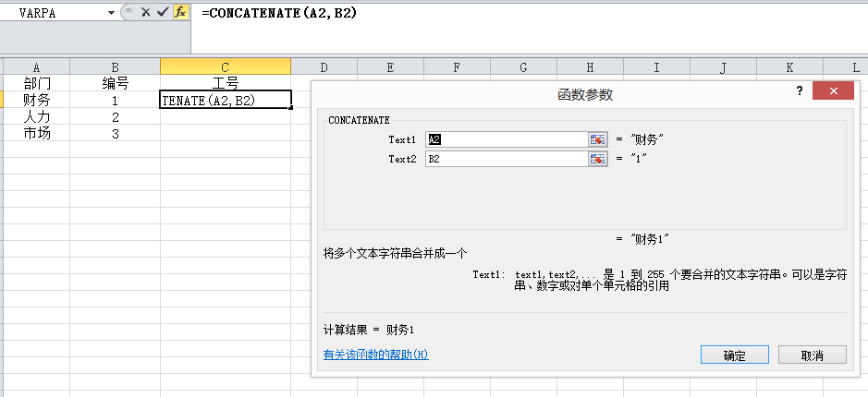Click cell containing 人力
Image resolution: width=868 pixels, height=397 pixels.
click(37, 116)
